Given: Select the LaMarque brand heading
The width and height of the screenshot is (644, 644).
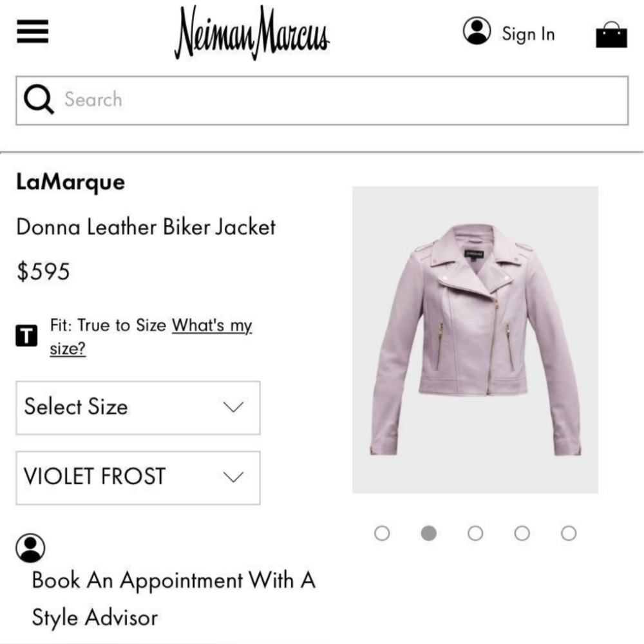Looking at the screenshot, I should click(71, 182).
